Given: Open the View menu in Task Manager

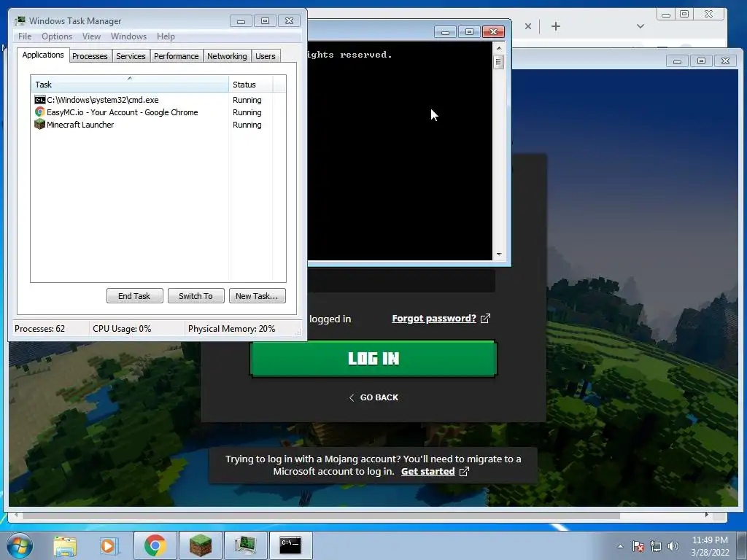Looking at the screenshot, I should [x=91, y=36].
